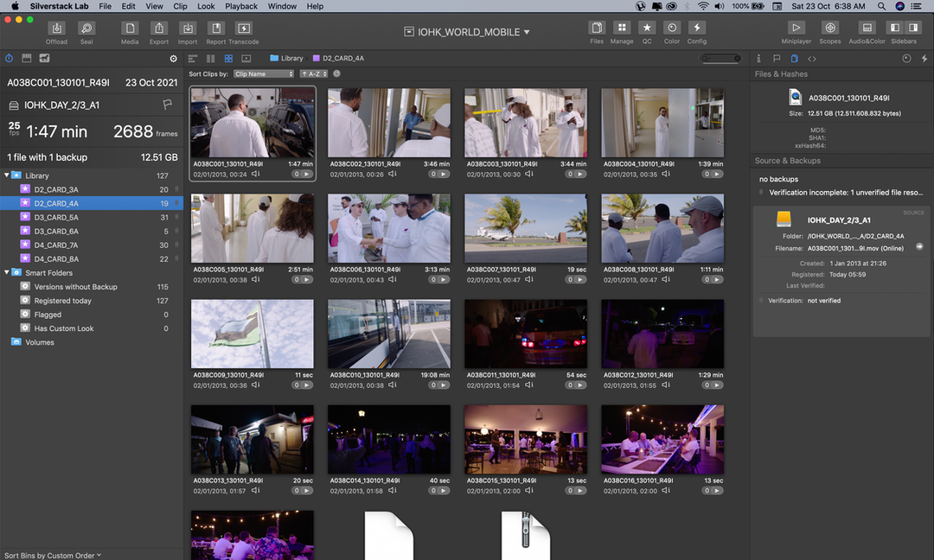Viewport: 934px width, 560px height.
Task: Launch the Miniplayer
Action: pos(796,29)
